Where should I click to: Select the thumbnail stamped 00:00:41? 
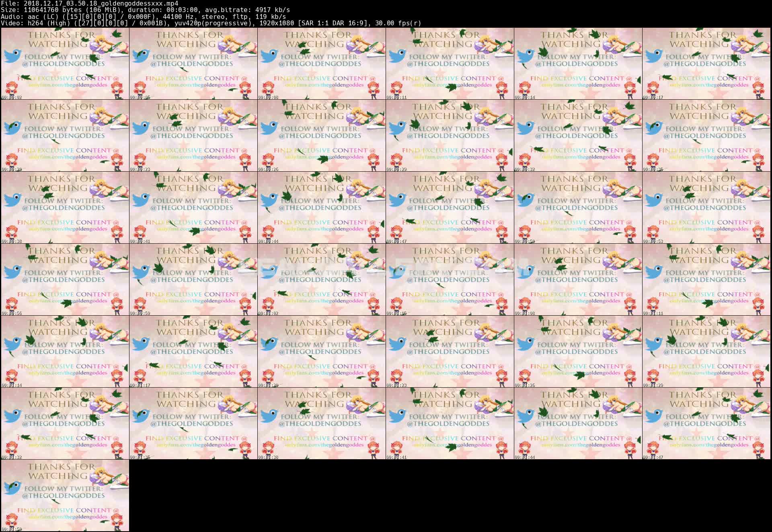pyautogui.click(x=193, y=207)
